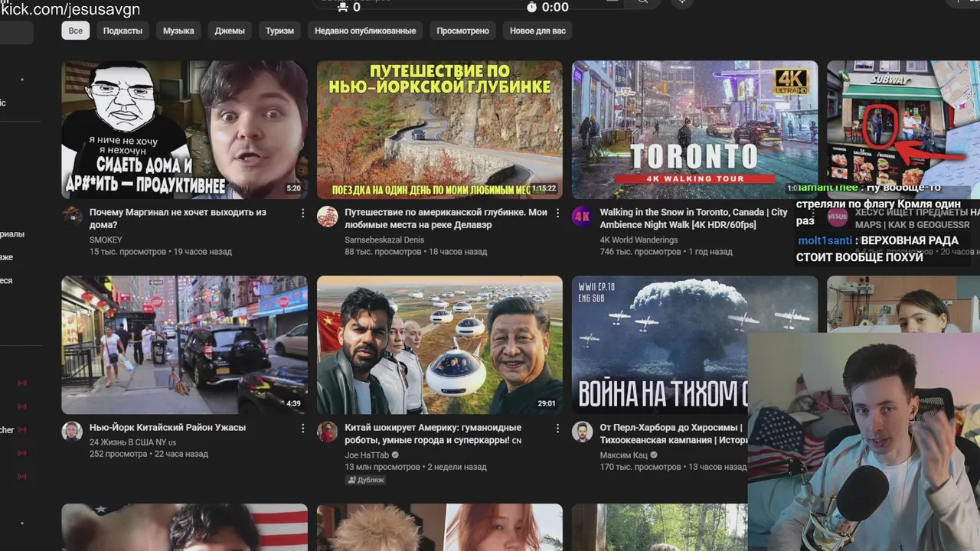This screenshot has height=551, width=980.
Task: Open title 'Нью-Йорк Китайский Район Ужасы'
Action: pos(168,428)
